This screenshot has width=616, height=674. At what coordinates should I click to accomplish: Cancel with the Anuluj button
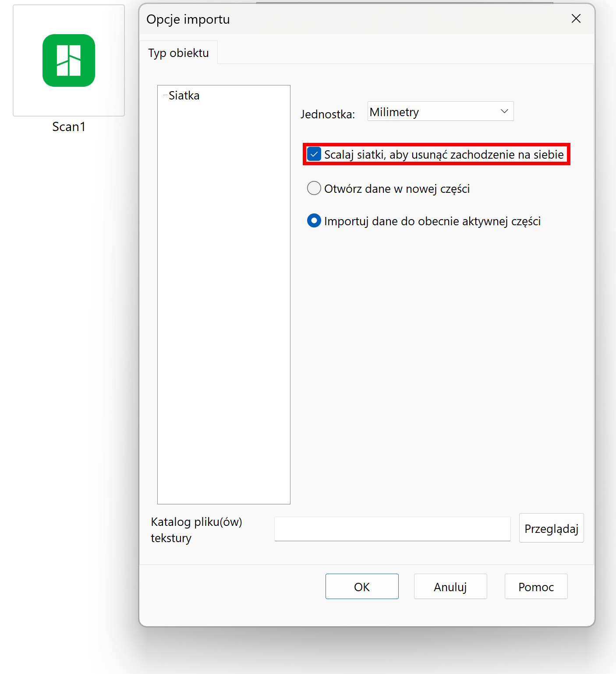pos(450,586)
